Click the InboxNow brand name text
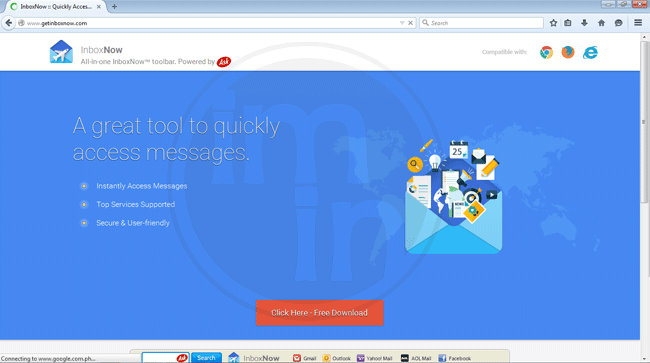 tap(102, 50)
